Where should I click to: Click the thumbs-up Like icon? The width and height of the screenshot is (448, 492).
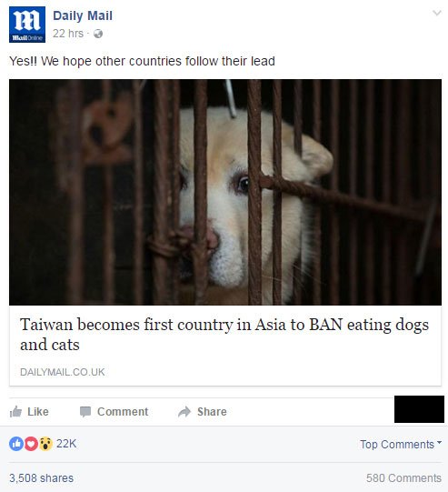[15, 411]
